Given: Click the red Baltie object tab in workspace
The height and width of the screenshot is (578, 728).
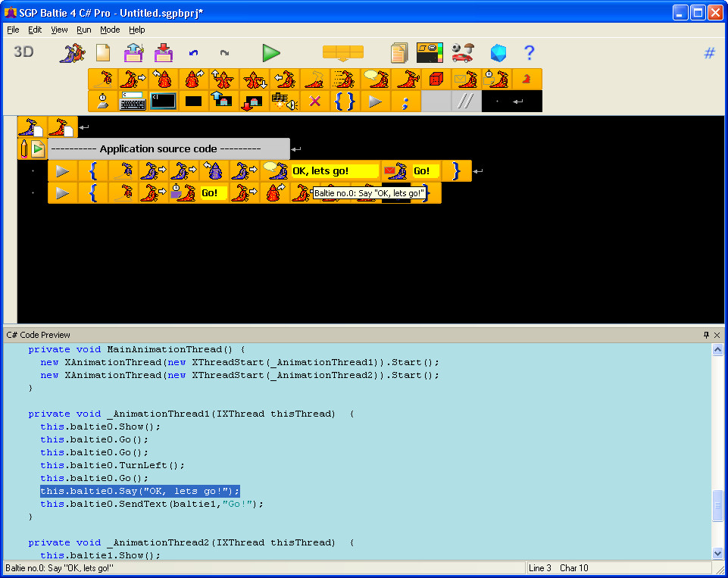Looking at the screenshot, I should click(62, 127).
